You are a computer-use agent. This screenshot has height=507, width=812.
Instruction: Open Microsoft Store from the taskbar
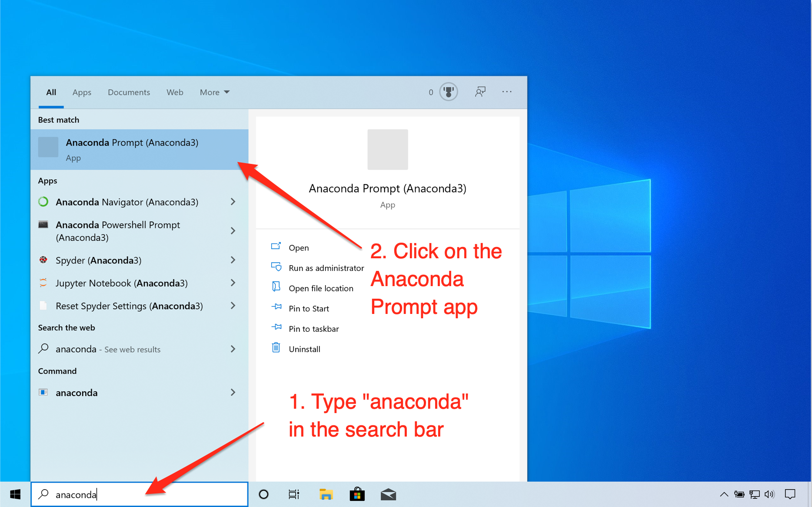pos(357,494)
